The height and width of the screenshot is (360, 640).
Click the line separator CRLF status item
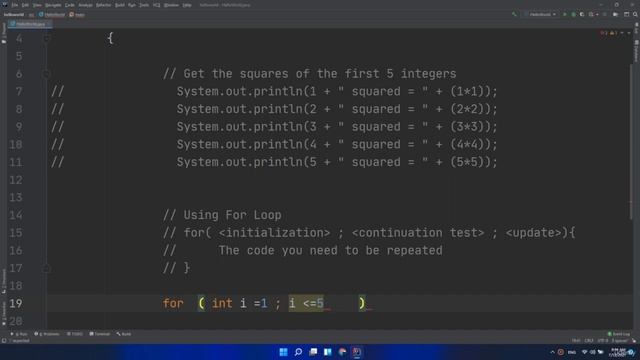coord(589,340)
